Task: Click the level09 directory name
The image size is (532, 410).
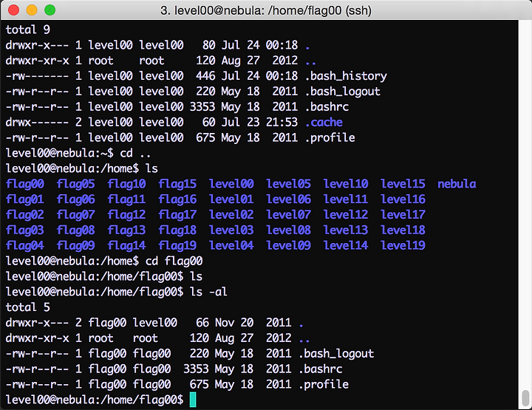Action: [x=289, y=245]
